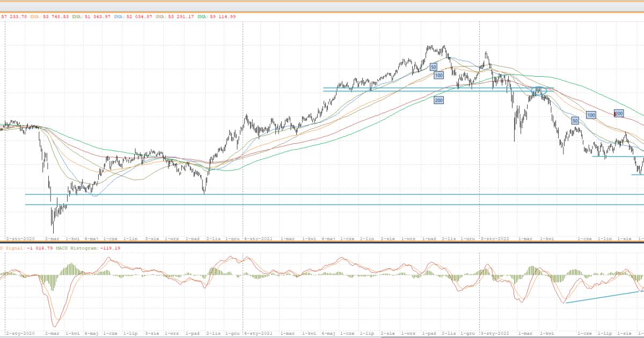Viewport: 644px width, 338px height.
Task: Select the 200 label under the double resistance line
Action: (x=438, y=100)
